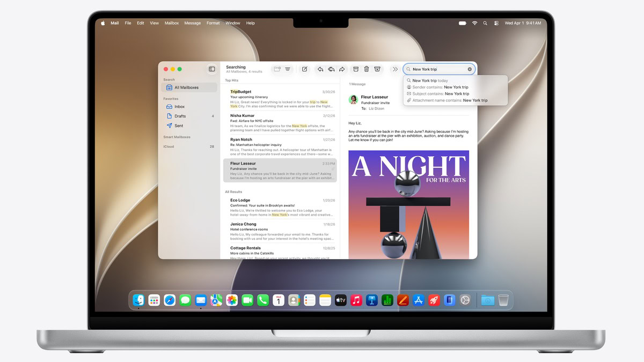Open the Apple menu
644x362 pixels.
(103, 23)
